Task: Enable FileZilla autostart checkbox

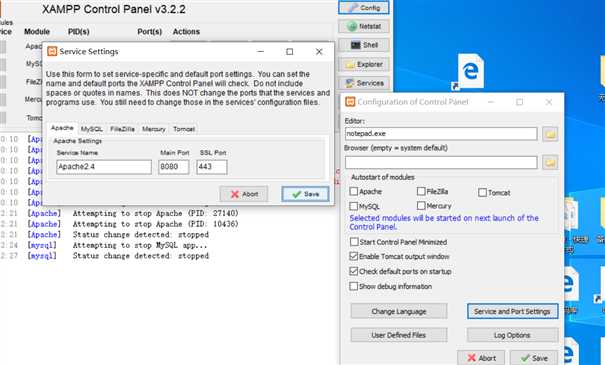Action: (x=421, y=191)
